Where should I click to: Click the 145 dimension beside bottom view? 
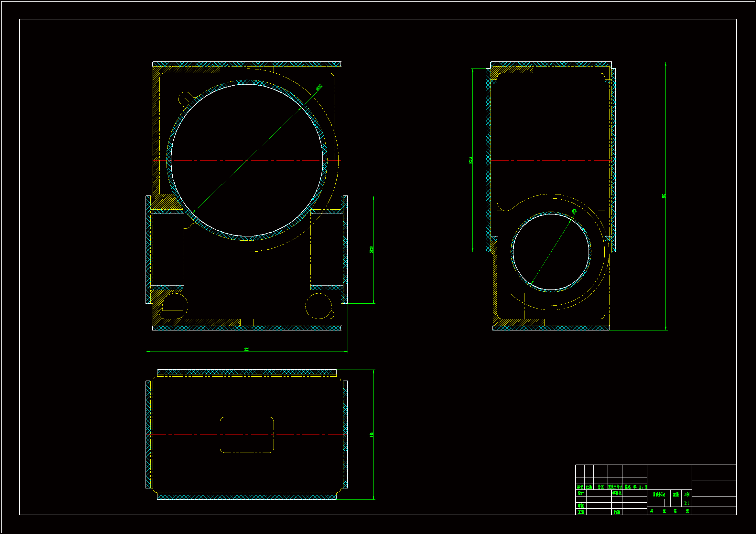[x=372, y=434]
